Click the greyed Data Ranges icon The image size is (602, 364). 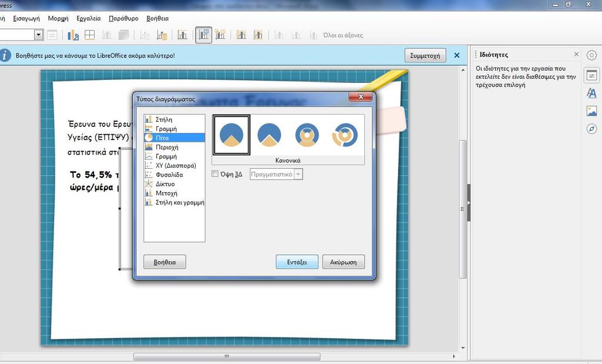pyautogui.click(x=145, y=35)
